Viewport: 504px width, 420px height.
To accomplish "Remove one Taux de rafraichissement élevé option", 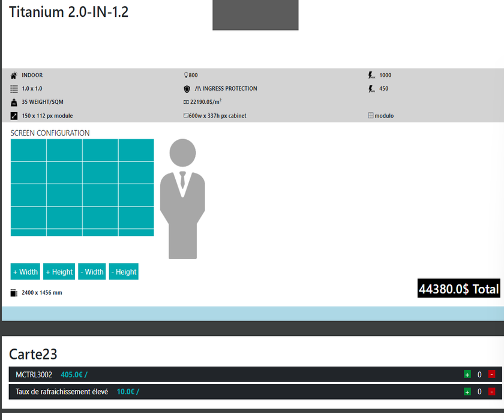I will [491, 392].
